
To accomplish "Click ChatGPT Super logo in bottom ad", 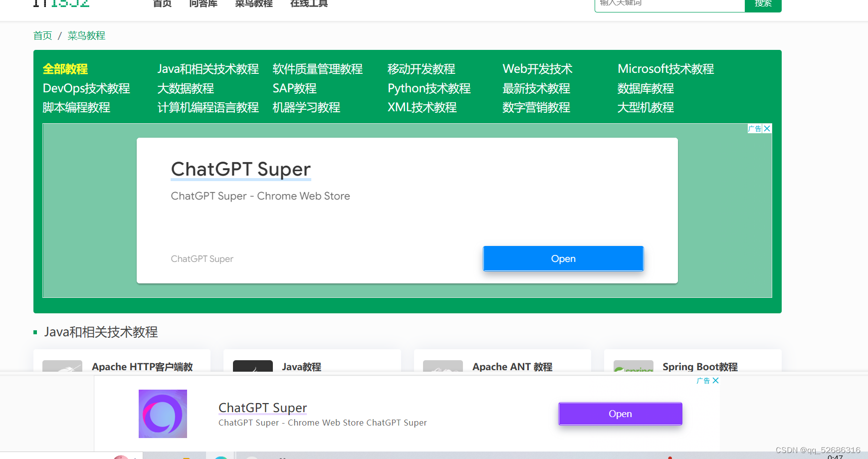I will click(x=163, y=414).
